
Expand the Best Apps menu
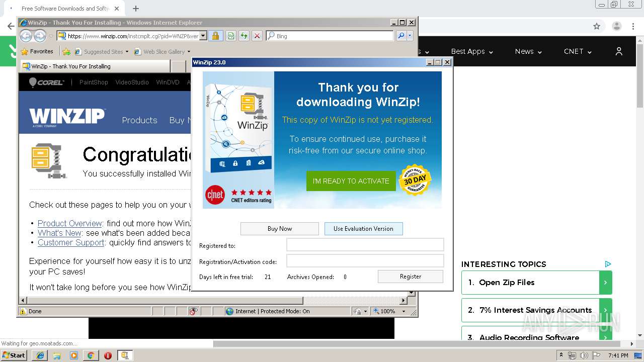472,51
